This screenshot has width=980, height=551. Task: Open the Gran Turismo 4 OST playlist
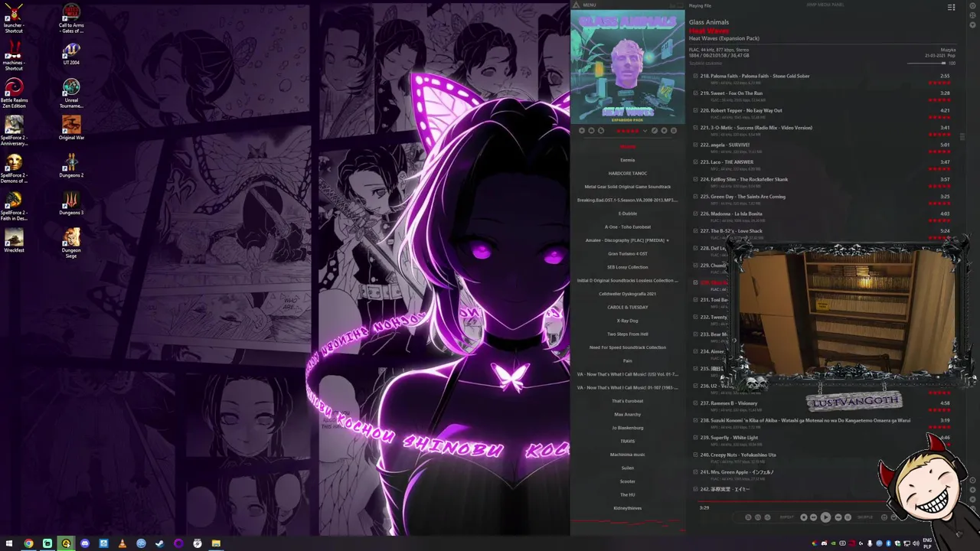pos(627,253)
